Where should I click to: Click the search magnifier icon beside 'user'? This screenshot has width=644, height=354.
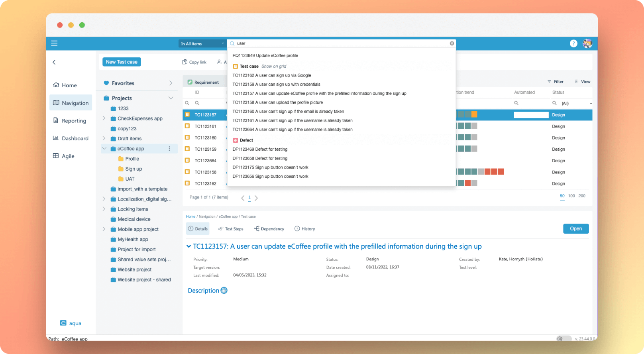coord(232,43)
